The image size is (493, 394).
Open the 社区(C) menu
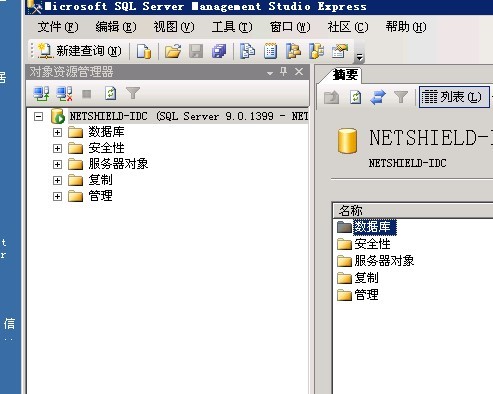(x=348, y=27)
